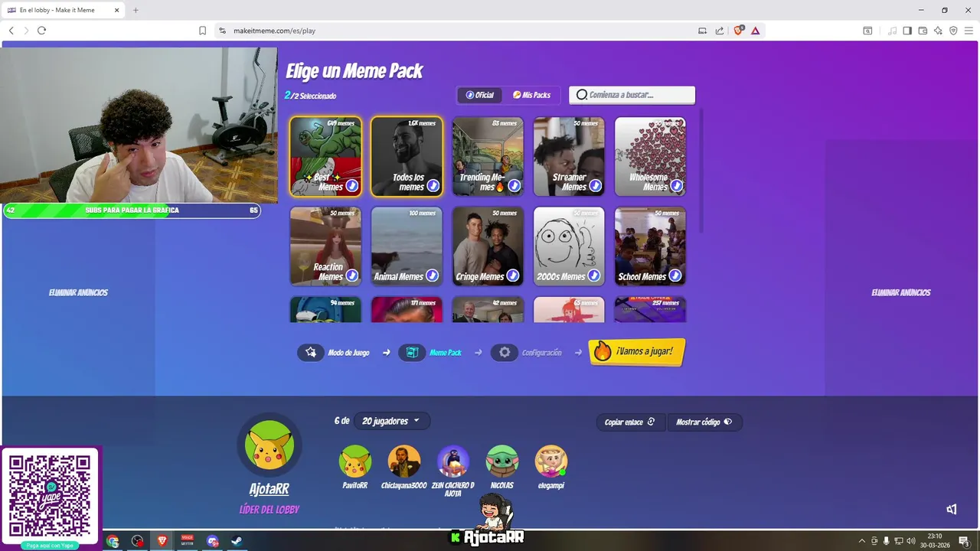Open Voicemeeter from the taskbar
Screen dimensions: 980x551
click(x=187, y=541)
